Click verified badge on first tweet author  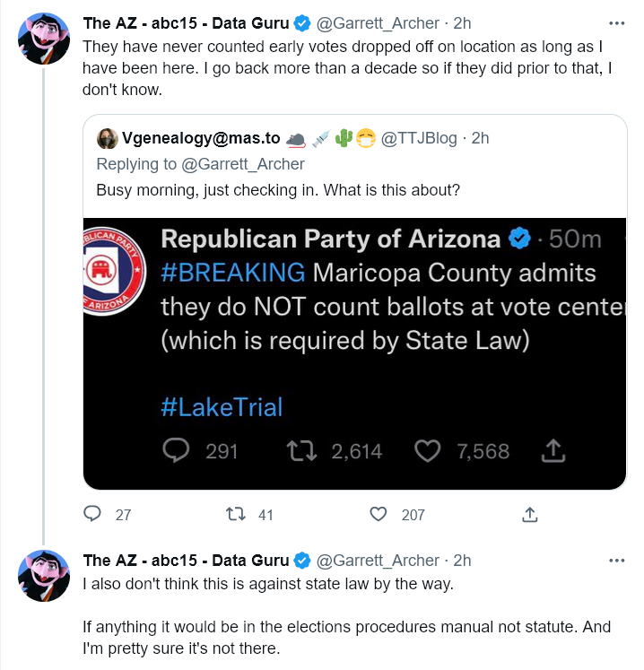tap(302, 23)
